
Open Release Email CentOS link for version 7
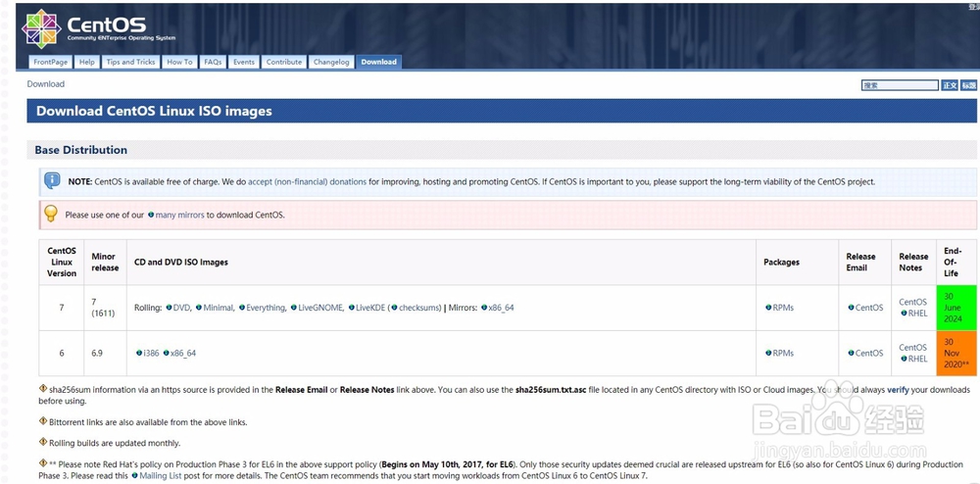tap(869, 308)
